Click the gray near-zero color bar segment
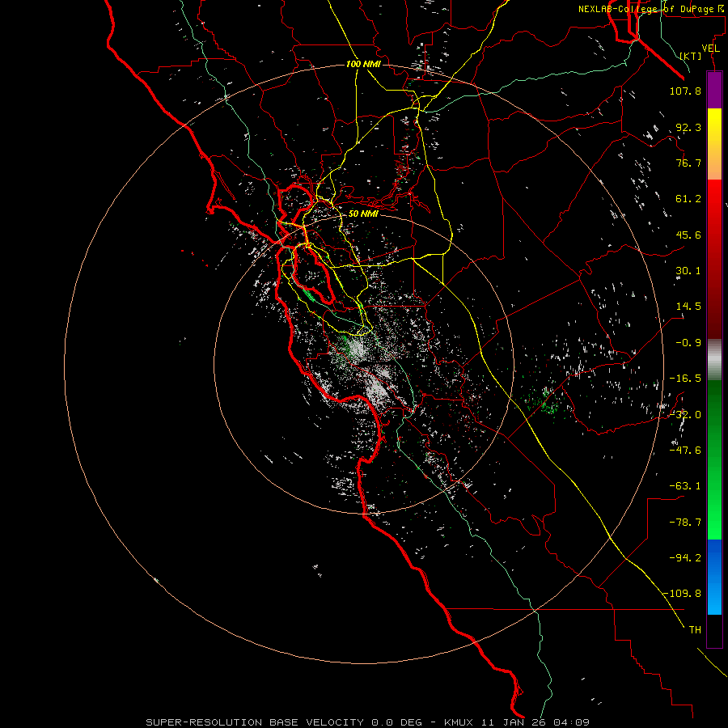This screenshot has height=728, width=728. tap(714, 360)
